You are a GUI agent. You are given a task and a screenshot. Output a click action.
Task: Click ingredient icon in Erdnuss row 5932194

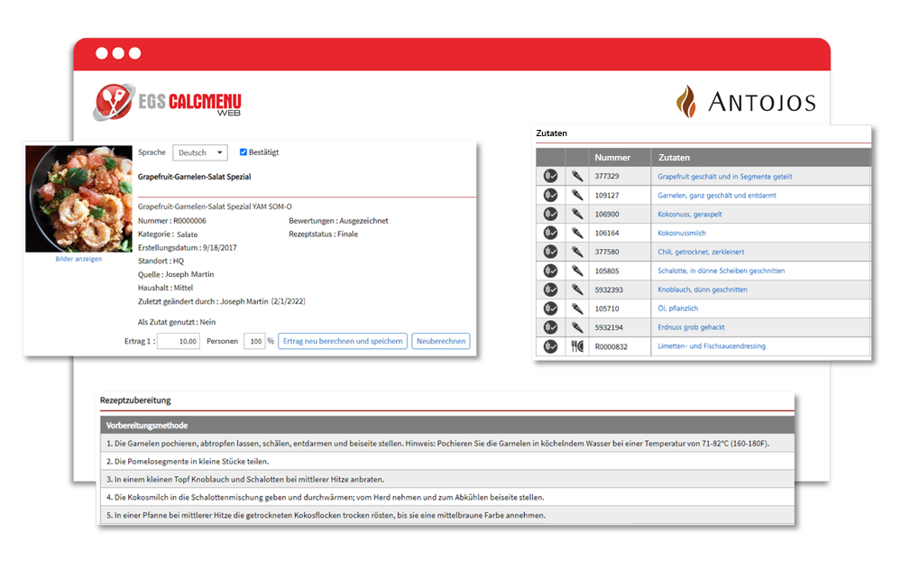coord(577,327)
